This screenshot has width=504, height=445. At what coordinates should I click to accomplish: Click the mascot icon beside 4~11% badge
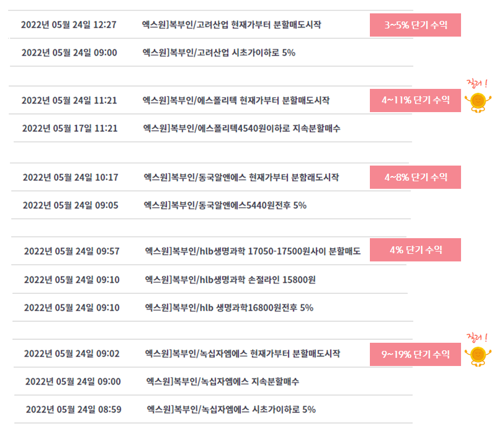point(478,103)
